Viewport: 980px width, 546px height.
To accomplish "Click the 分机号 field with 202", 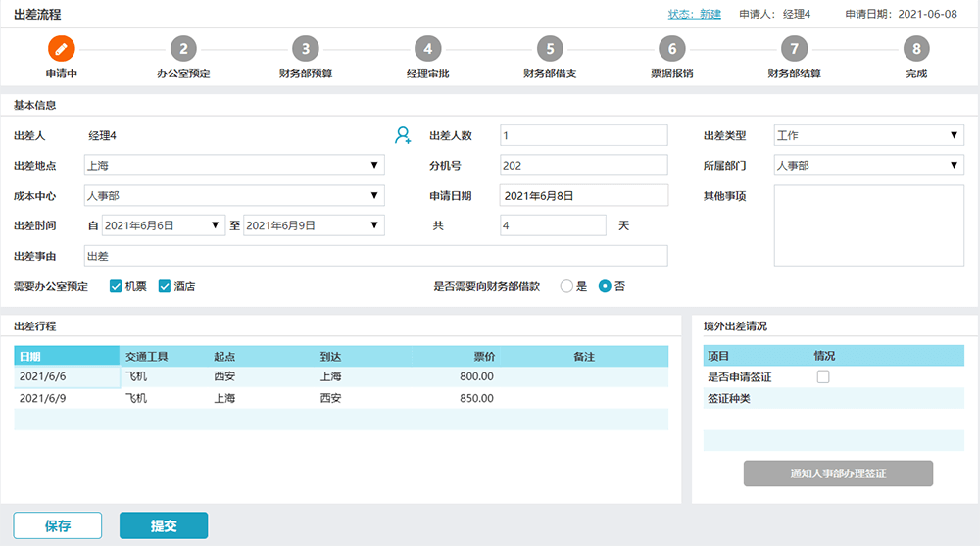I will click(584, 165).
